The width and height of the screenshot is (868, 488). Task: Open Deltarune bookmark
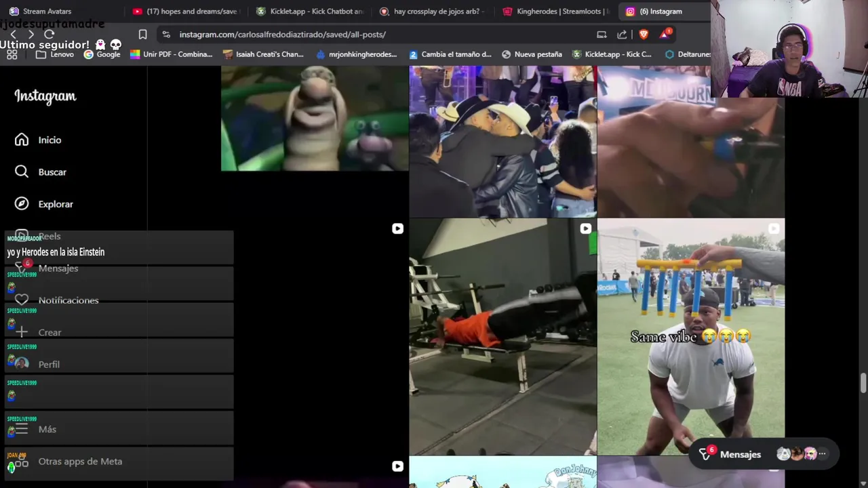688,54
